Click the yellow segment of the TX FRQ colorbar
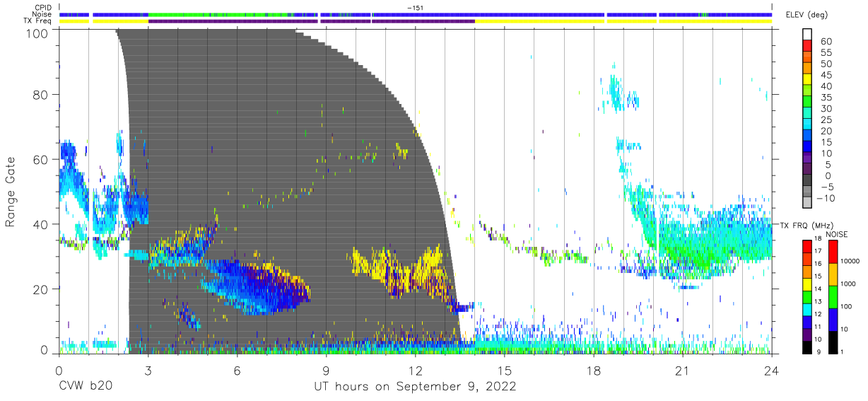The image size is (868, 401). point(807,284)
